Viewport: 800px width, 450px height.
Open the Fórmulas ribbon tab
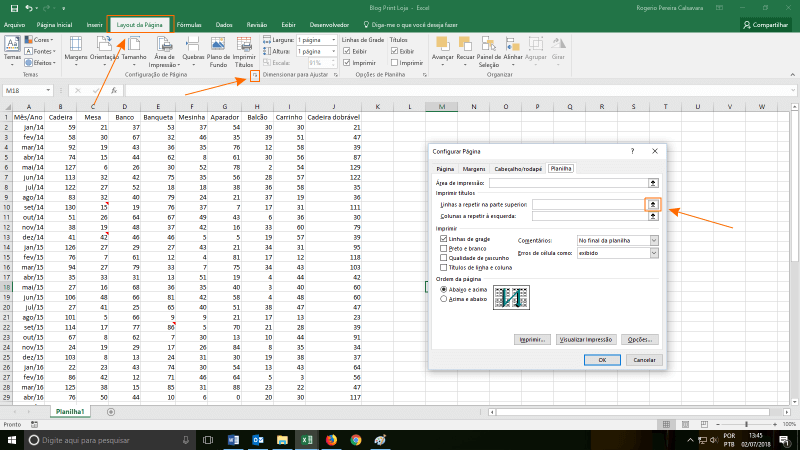(x=189, y=23)
